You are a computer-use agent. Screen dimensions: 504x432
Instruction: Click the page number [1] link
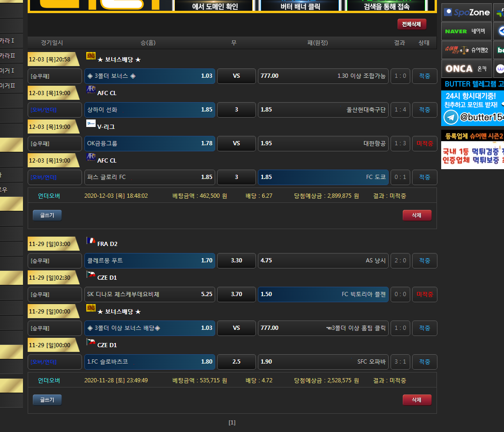[x=232, y=423]
